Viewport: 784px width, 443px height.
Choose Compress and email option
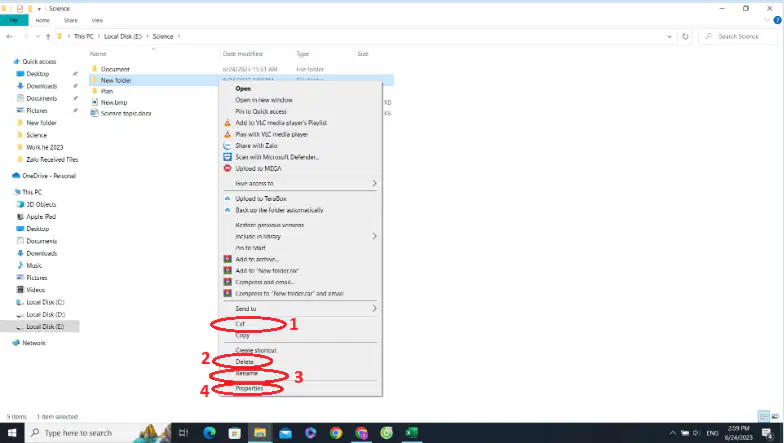264,282
